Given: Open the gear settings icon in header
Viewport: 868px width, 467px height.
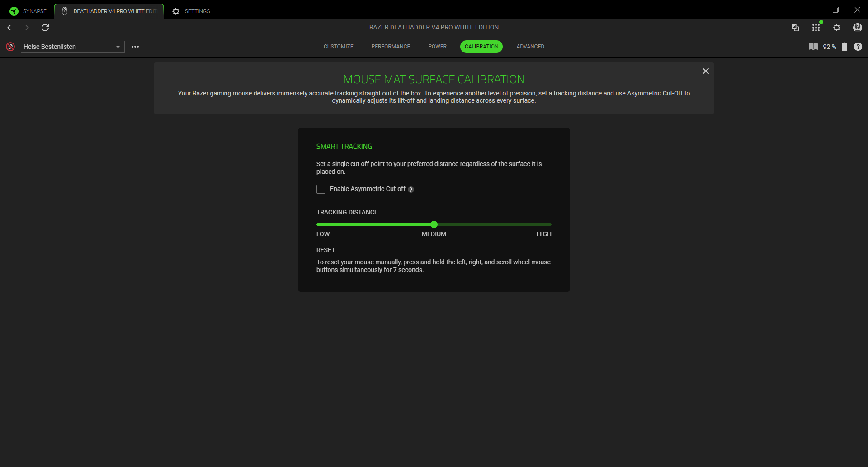Looking at the screenshot, I should [837, 28].
